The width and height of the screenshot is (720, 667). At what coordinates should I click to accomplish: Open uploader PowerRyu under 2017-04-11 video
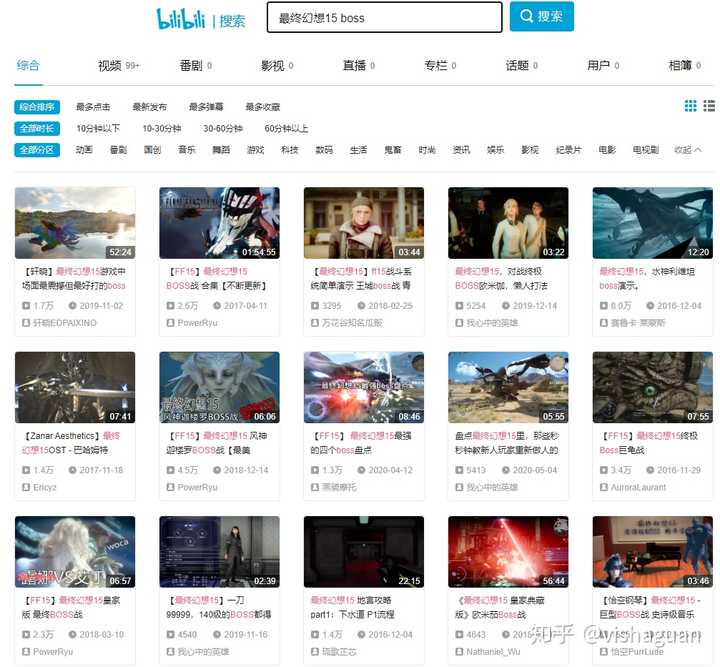click(x=197, y=323)
